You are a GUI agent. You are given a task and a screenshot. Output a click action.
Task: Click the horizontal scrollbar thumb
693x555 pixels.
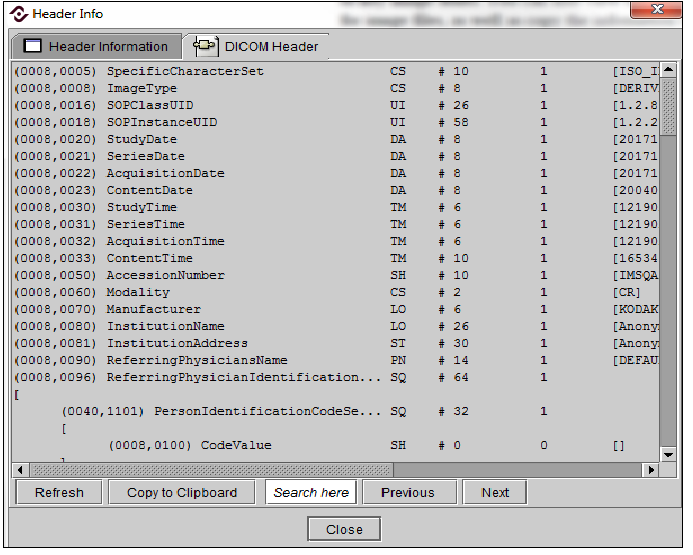click(x=211, y=470)
